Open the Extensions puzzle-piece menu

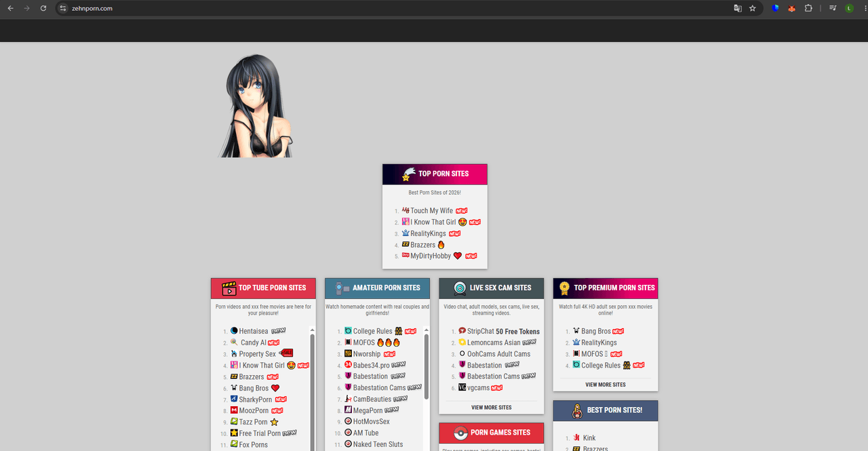[808, 8]
